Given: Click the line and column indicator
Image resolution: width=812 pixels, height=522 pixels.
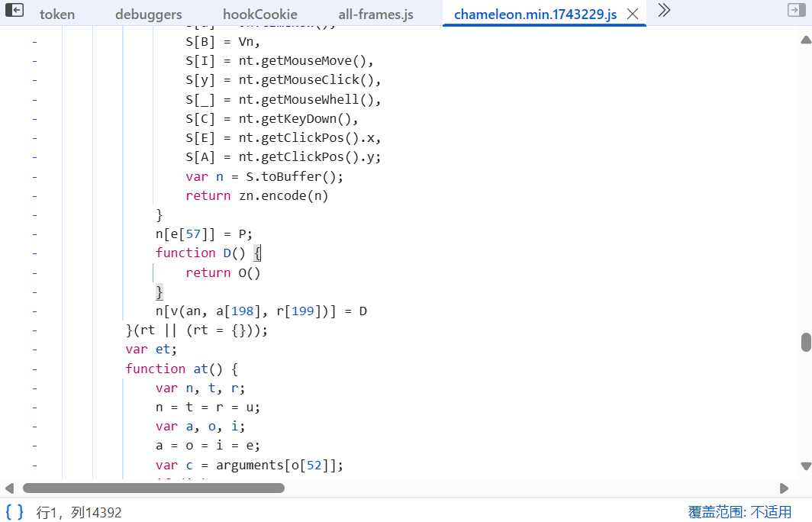Looking at the screenshot, I should coord(79,512).
